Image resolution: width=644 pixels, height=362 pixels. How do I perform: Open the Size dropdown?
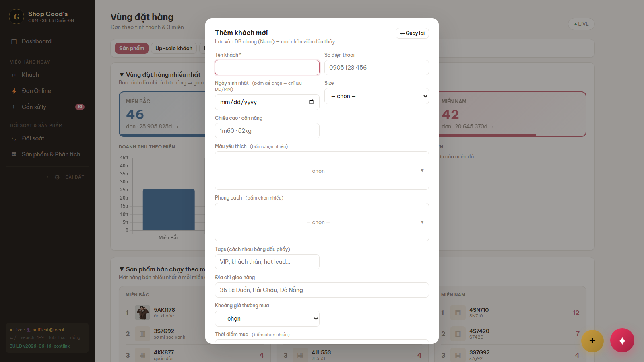point(377,96)
